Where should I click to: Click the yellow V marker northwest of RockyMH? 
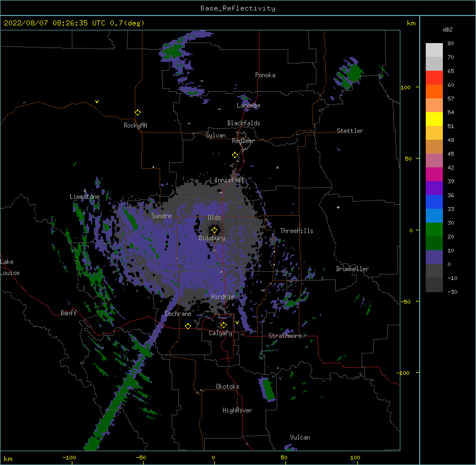pyautogui.click(x=97, y=102)
